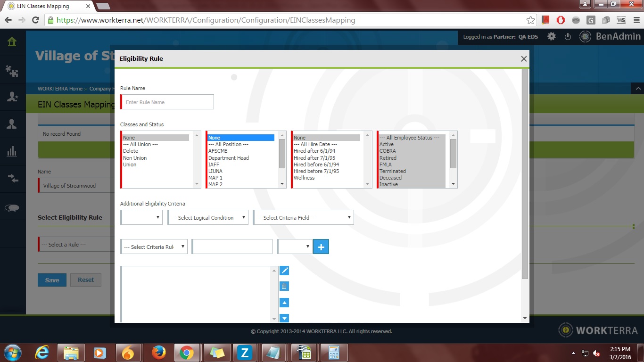Select Retired in employee status list

pyautogui.click(x=388, y=158)
